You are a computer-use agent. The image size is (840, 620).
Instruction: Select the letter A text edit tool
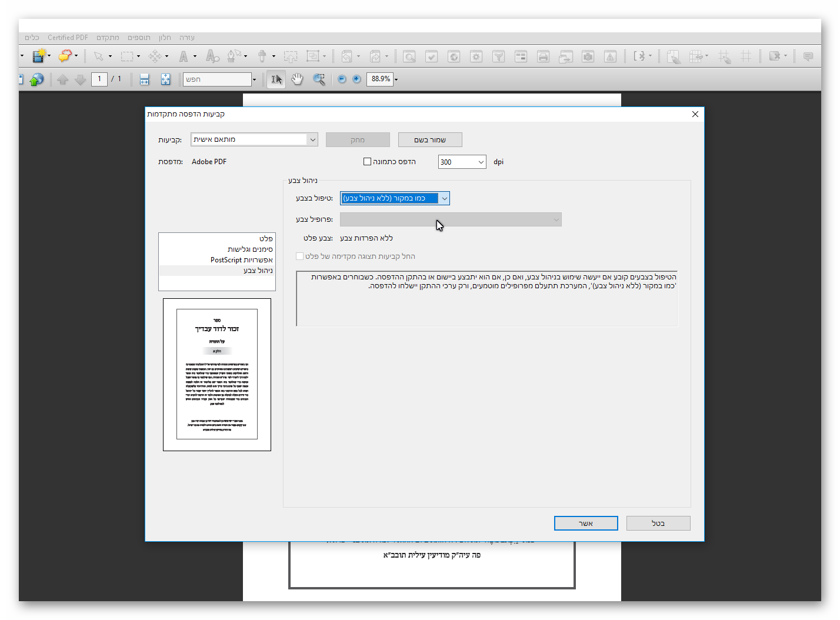point(184,56)
